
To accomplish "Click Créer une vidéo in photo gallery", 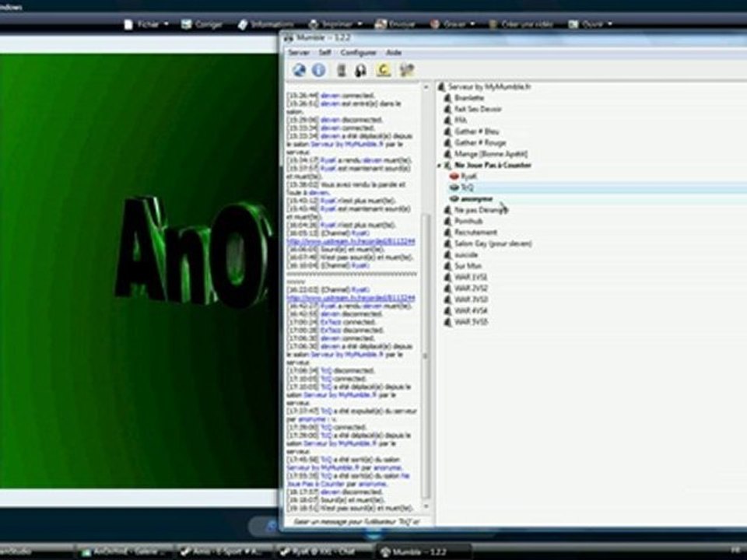I will pos(521,24).
